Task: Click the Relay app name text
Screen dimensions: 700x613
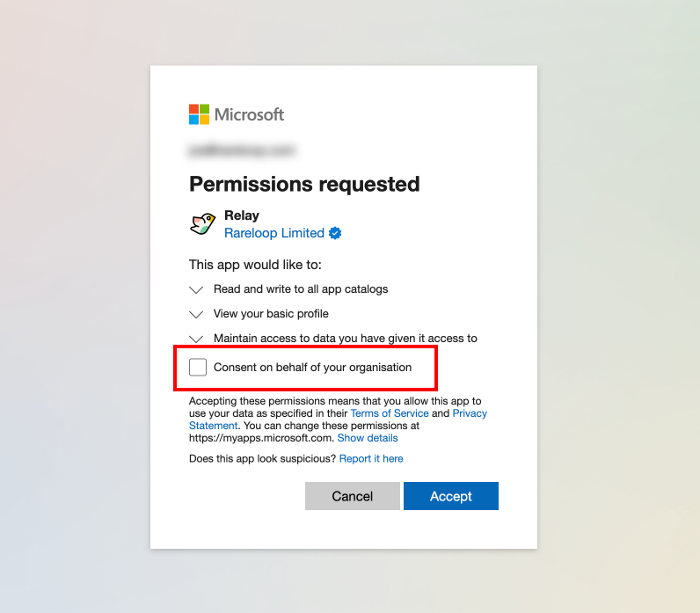Action: (242, 215)
